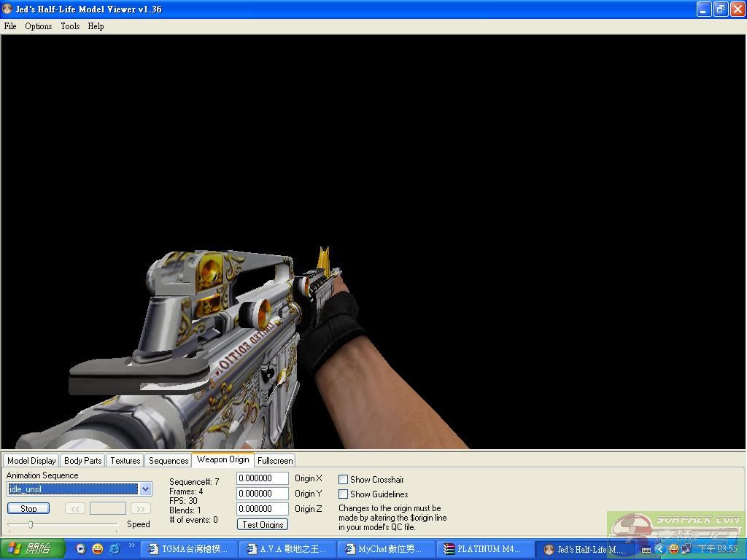Open the Textures tab
This screenshot has width=747, height=560.
[125, 461]
